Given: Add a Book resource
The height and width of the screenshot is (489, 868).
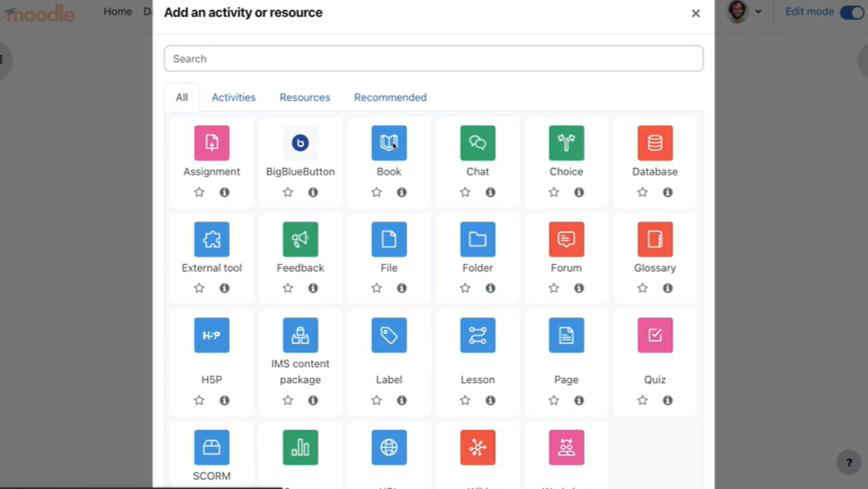Looking at the screenshot, I should pos(389,143).
